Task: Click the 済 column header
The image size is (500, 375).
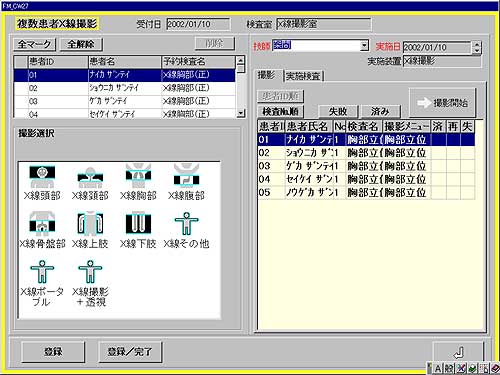Action: pos(438,126)
